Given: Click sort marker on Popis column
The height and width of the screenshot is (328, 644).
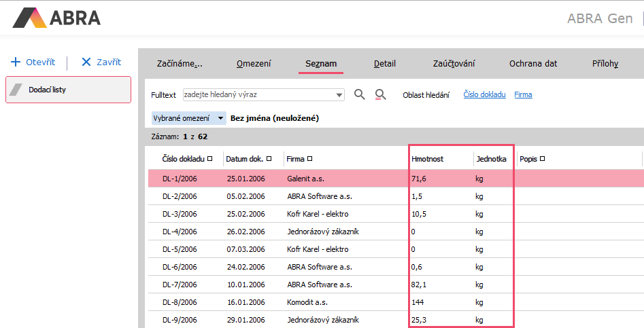Looking at the screenshot, I should [x=542, y=159].
